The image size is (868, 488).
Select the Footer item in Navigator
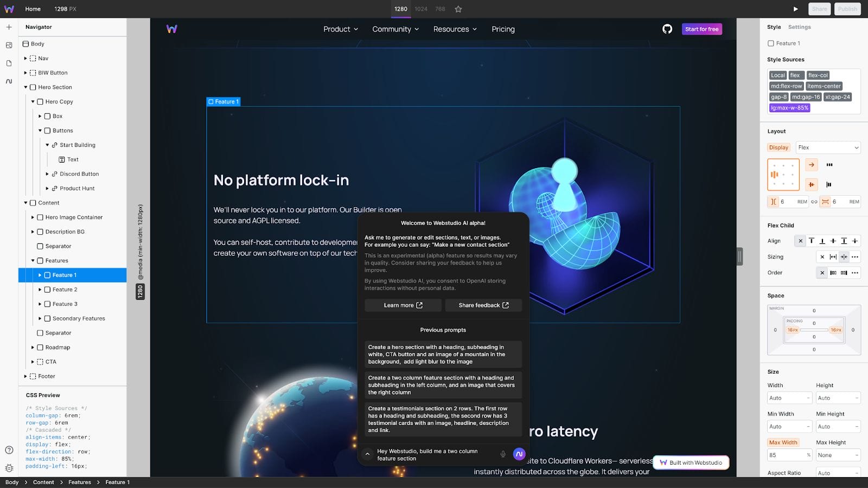[47, 376]
